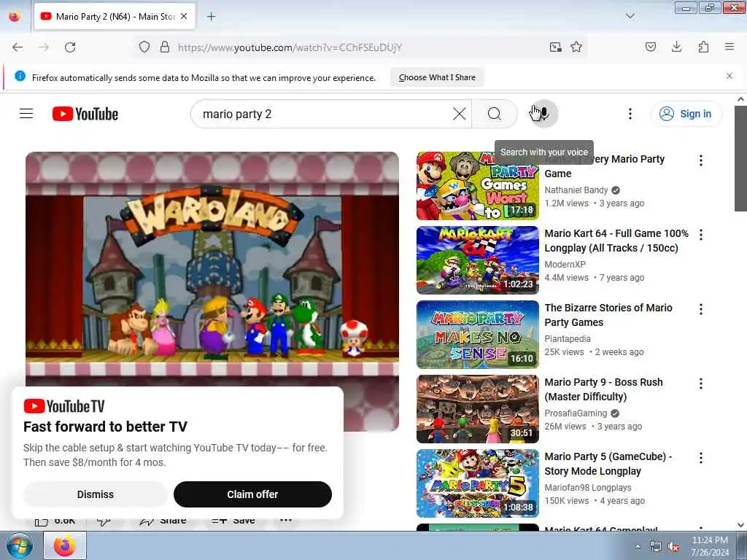Go to the YouTube home logo
This screenshot has height=560, width=747.
click(85, 114)
